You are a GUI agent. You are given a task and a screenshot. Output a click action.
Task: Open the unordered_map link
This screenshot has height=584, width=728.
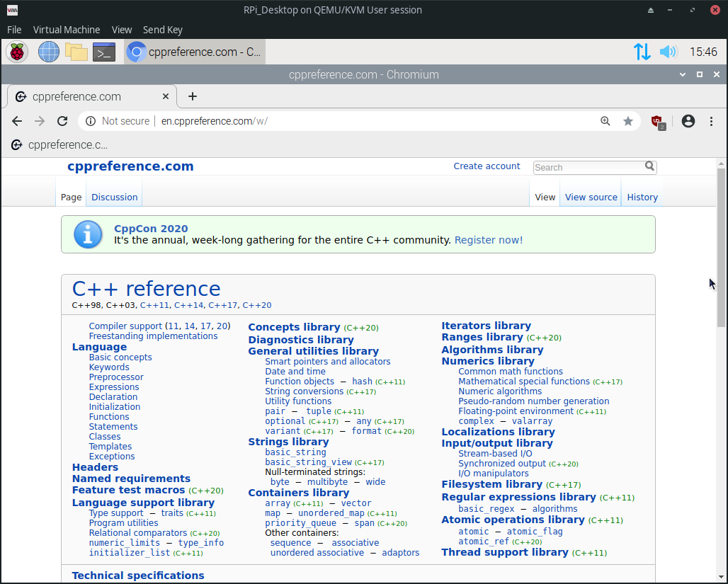tap(331, 513)
